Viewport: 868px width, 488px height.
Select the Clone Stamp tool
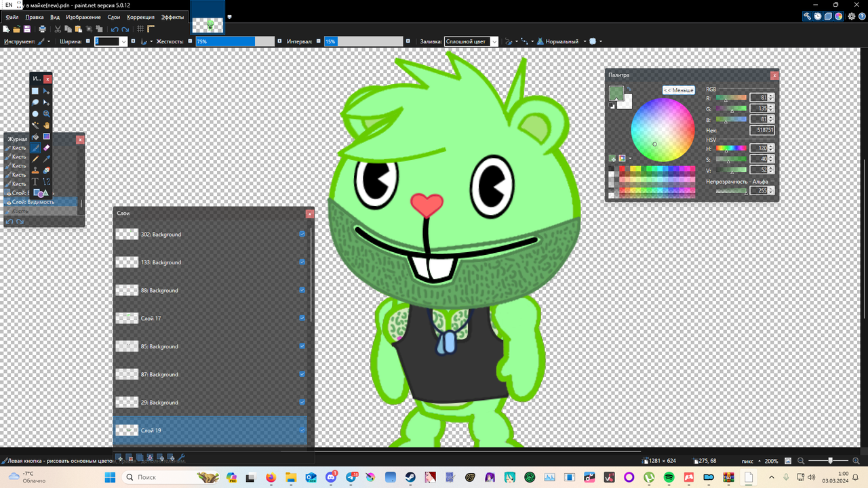[35, 170]
